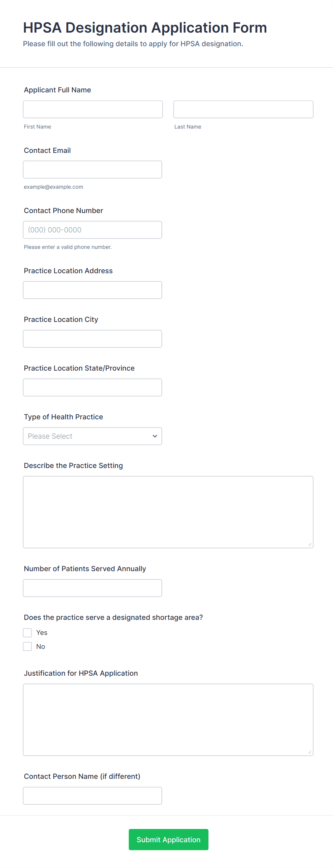
Task: Focus the Contact Person Name field
Action: (x=92, y=796)
